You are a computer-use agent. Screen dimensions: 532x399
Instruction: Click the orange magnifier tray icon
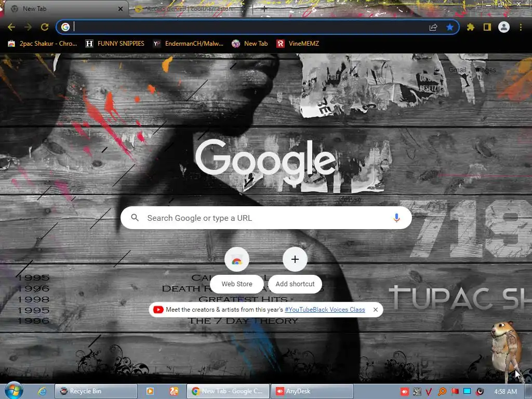(x=442, y=392)
